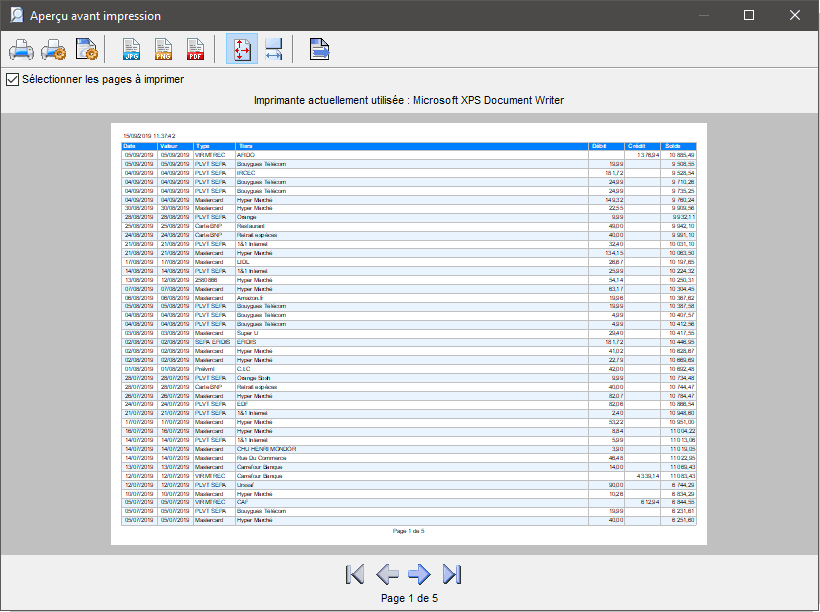Toggle the fit whole page view
Screen dimensions: 820x612
(x=241, y=49)
